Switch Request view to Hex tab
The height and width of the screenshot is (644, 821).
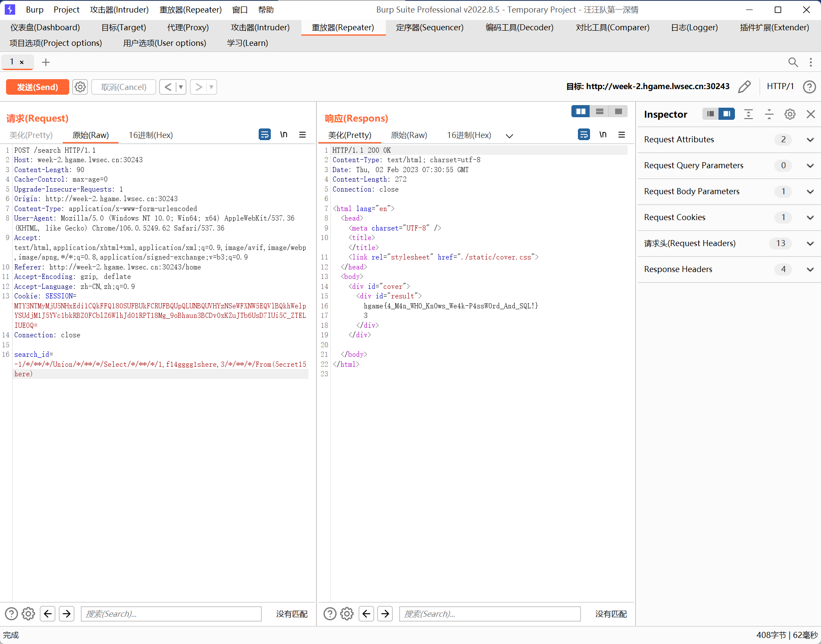[x=151, y=135]
